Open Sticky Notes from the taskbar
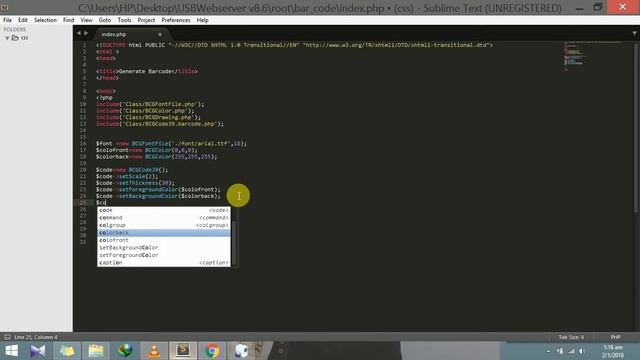This screenshot has height=360, width=640. [67, 351]
